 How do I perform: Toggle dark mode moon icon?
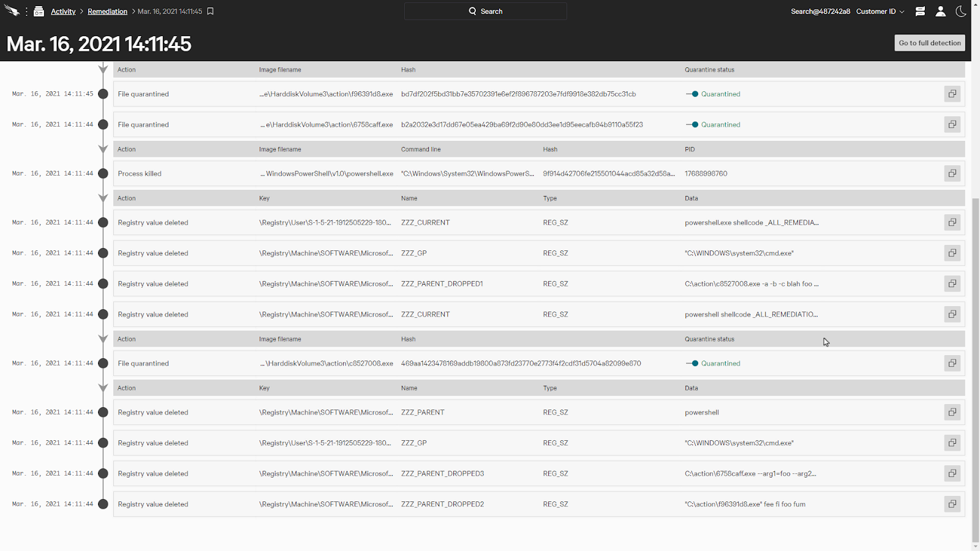click(x=961, y=11)
